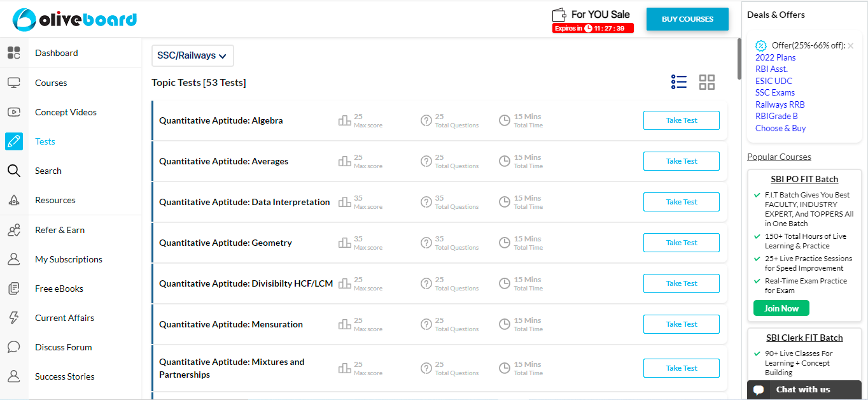Click the Discuss Forum speech bubble icon
The width and height of the screenshot is (868, 400).
13,347
